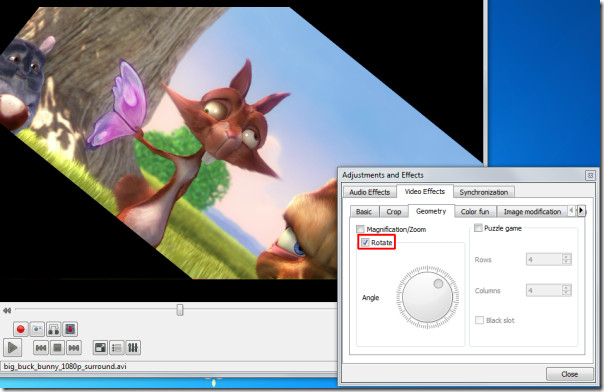Toggle fullscreen video mode
This screenshot has width=604, height=392.
coord(100,348)
